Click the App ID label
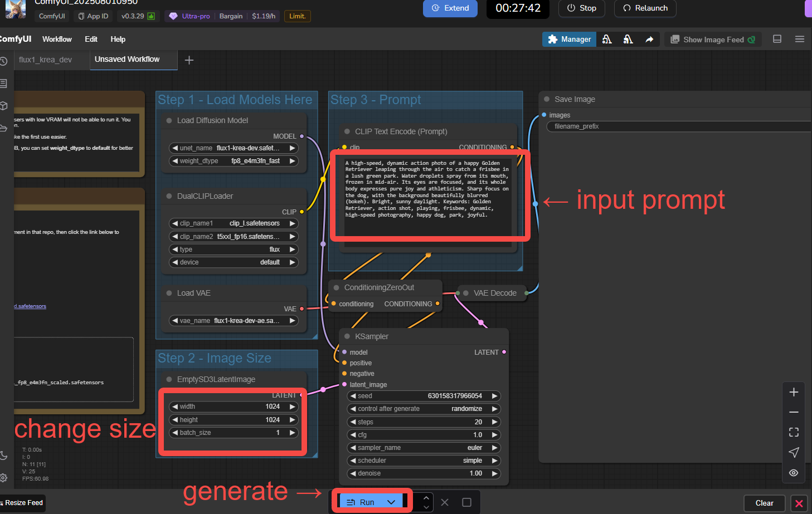 (93, 16)
